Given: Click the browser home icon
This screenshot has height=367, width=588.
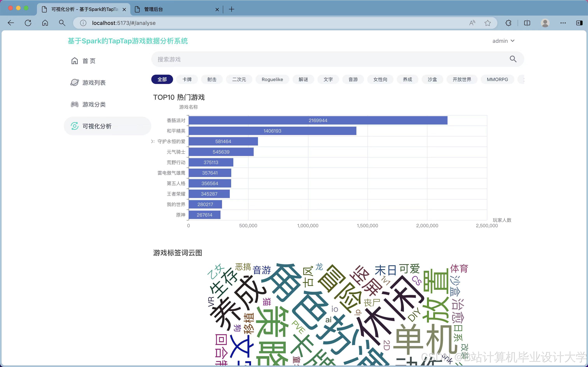Looking at the screenshot, I should tap(45, 23).
